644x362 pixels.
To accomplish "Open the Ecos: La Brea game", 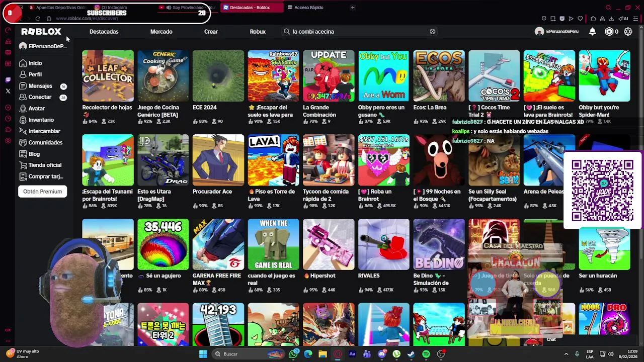I will click(439, 76).
